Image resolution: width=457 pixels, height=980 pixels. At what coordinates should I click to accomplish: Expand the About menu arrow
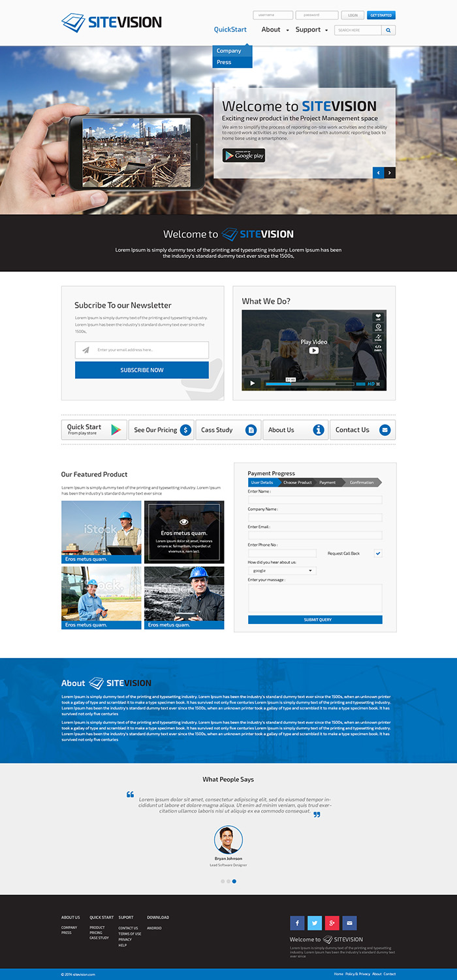(287, 30)
